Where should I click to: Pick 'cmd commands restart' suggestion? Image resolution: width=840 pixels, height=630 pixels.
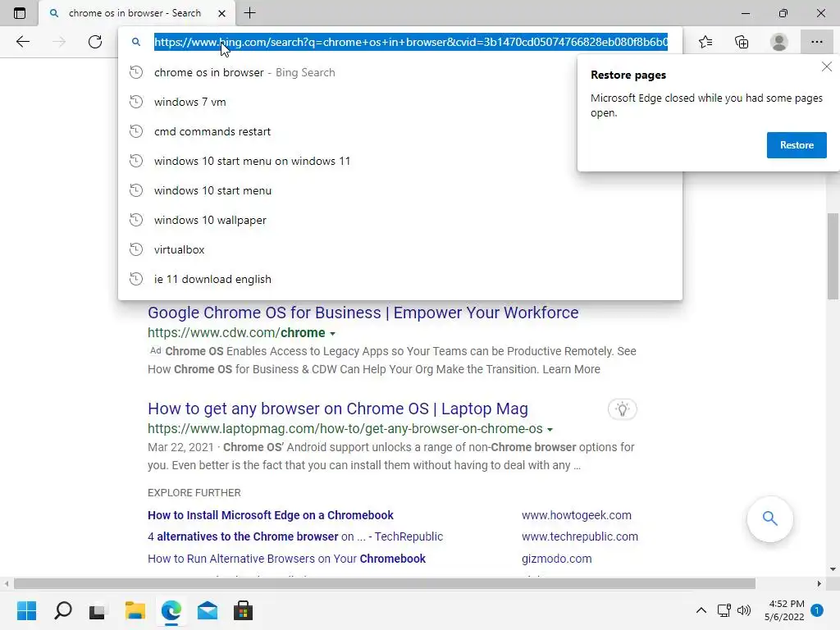click(x=400, y=131)
